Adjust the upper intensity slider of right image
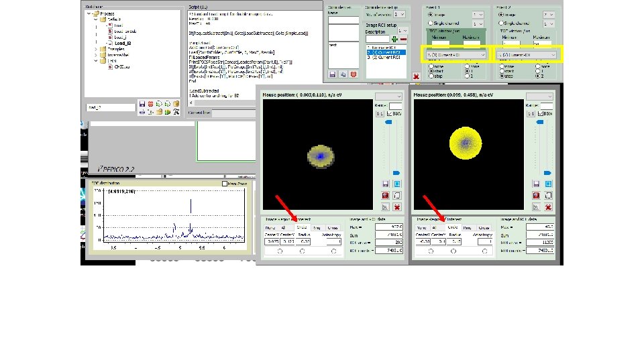The width and height of the screenshot is (644, 362). (539, 122)
